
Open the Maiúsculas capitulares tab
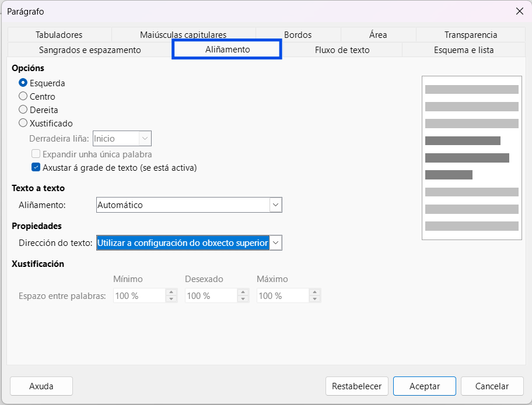tap(183, 34)
